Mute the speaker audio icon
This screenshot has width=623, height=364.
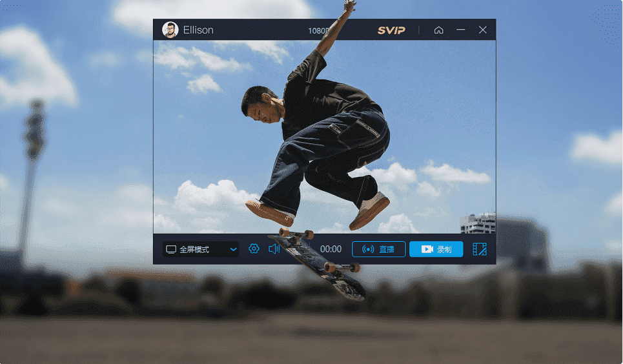[x=274, y=249]
